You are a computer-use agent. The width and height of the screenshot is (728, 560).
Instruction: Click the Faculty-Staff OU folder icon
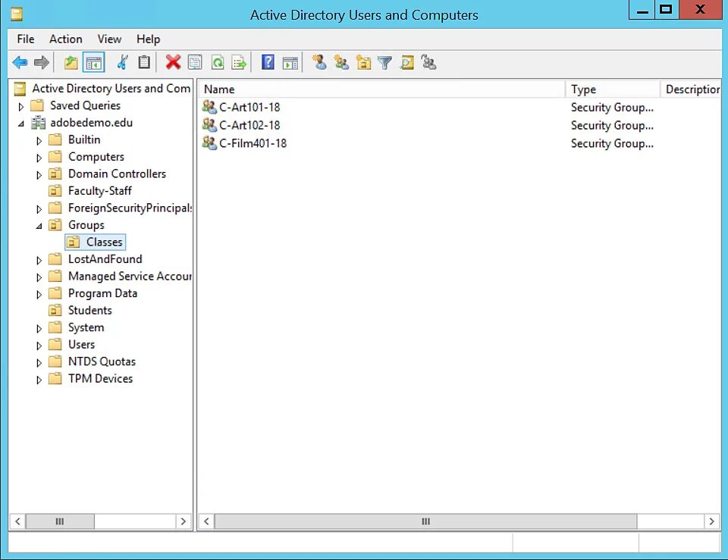[x=55, y=191]
